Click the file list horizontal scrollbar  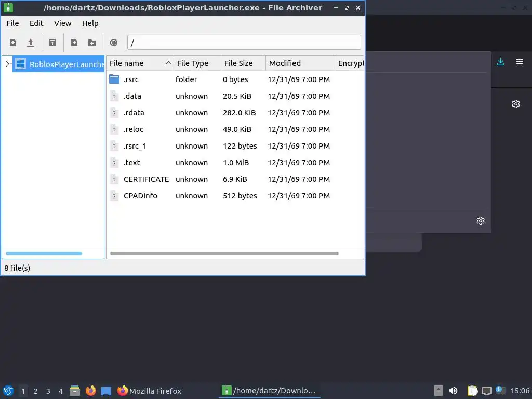tap(224, 254)
